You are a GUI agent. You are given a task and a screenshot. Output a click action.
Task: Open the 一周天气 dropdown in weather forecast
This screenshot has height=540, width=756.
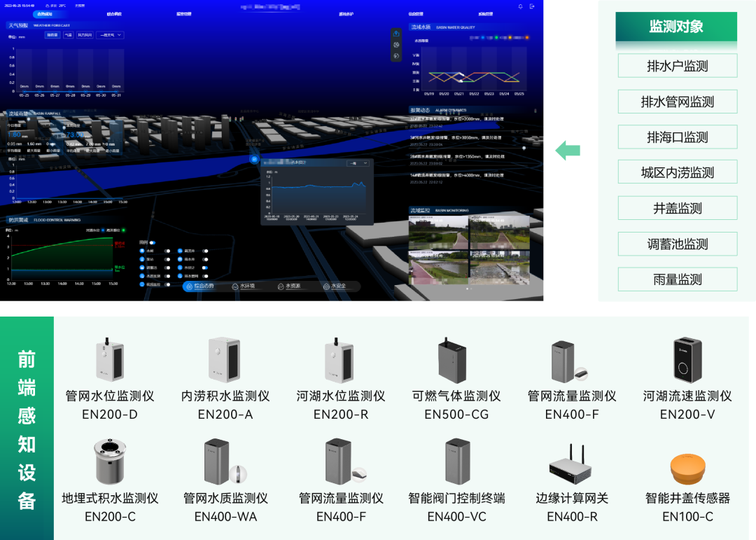point(110,34)
